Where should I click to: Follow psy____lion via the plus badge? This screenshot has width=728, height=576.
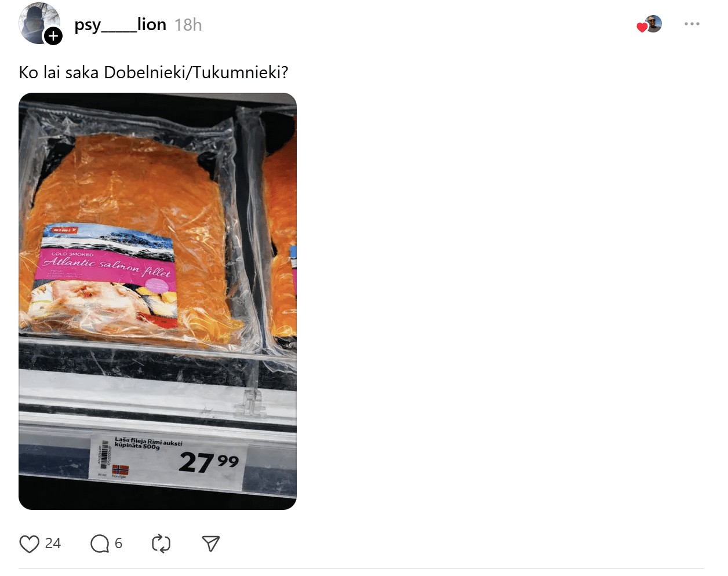[53, 36]
